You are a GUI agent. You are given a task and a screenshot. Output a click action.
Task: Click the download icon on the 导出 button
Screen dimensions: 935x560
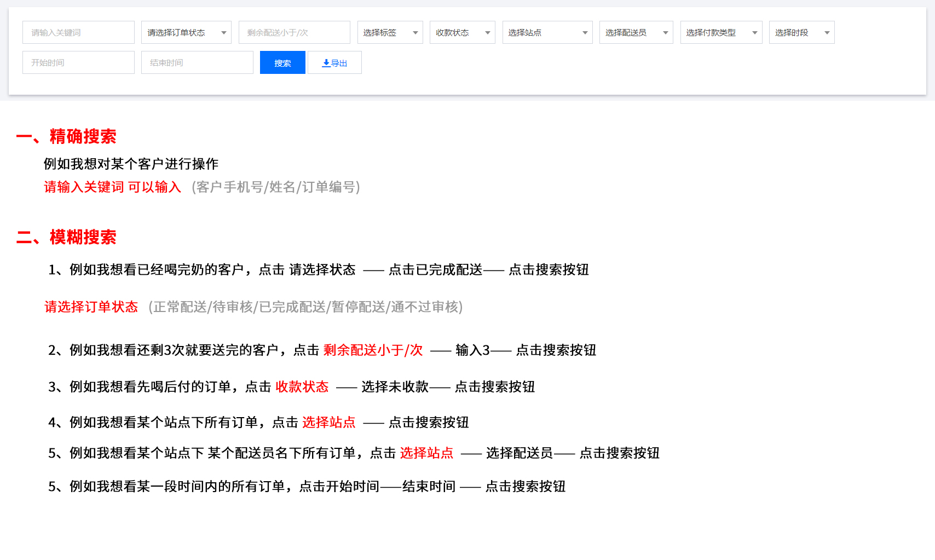point(326,63)
